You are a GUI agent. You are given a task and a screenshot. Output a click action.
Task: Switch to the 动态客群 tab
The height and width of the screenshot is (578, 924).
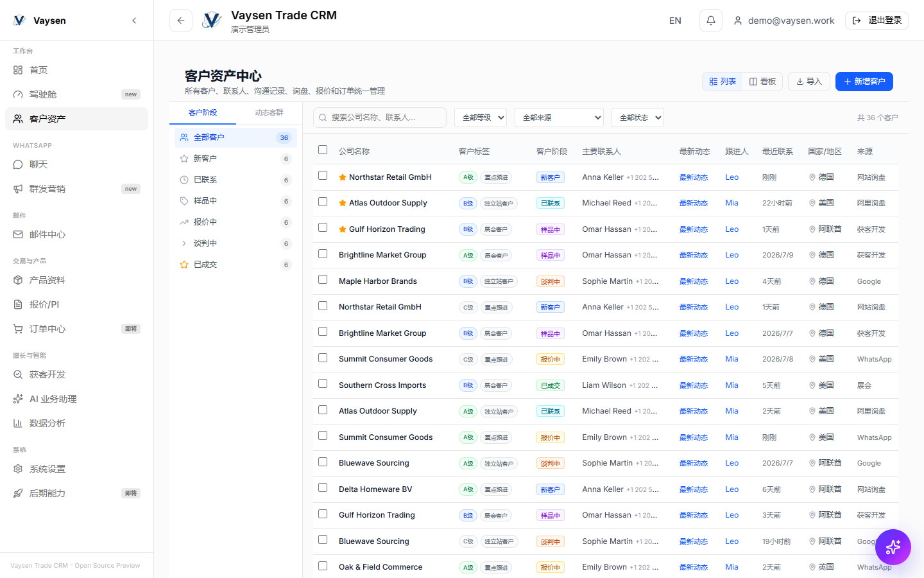(x=269, y=112)
